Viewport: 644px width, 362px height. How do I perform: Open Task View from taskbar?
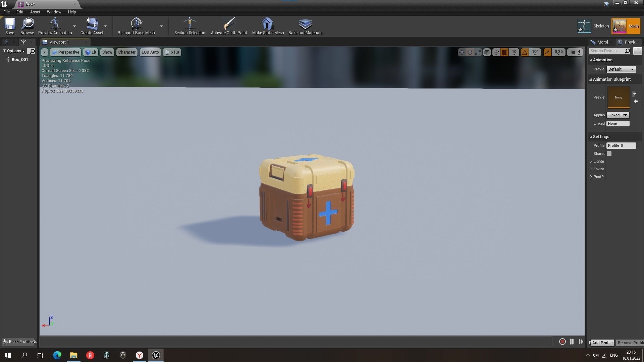point(40,355)
